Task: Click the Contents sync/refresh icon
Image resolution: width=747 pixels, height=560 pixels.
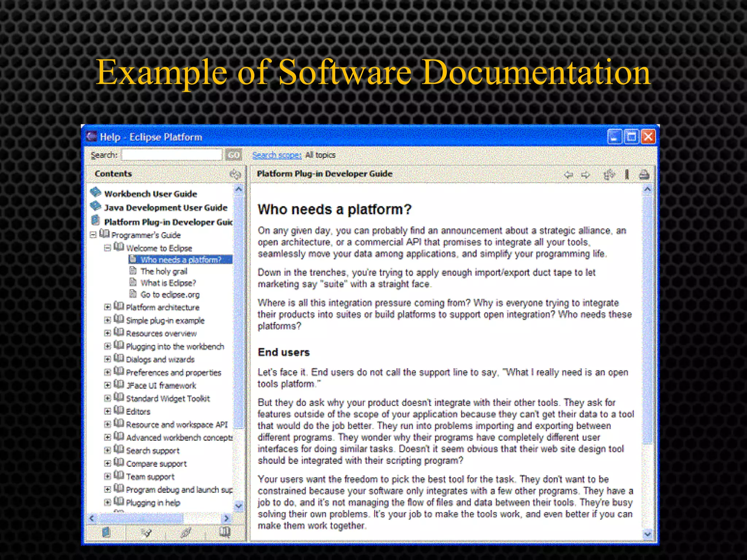Action: click(235, 174)
